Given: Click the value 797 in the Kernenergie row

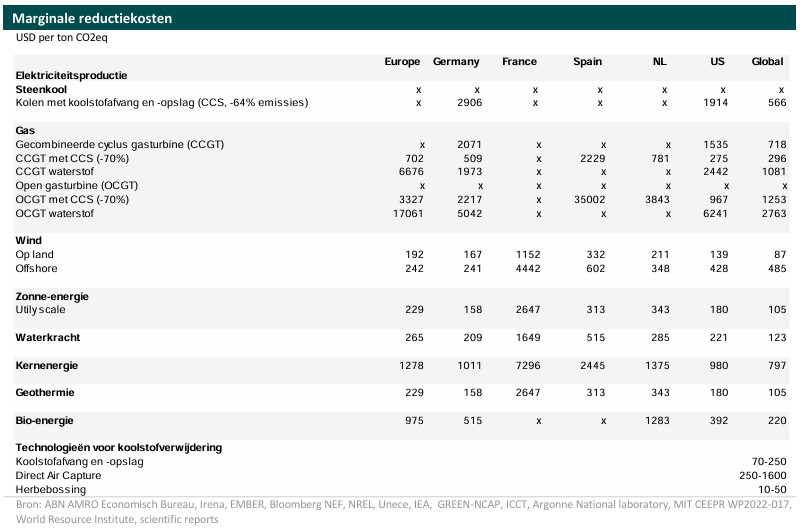Looking at the screenshot, I should click(x=777, y=365).
